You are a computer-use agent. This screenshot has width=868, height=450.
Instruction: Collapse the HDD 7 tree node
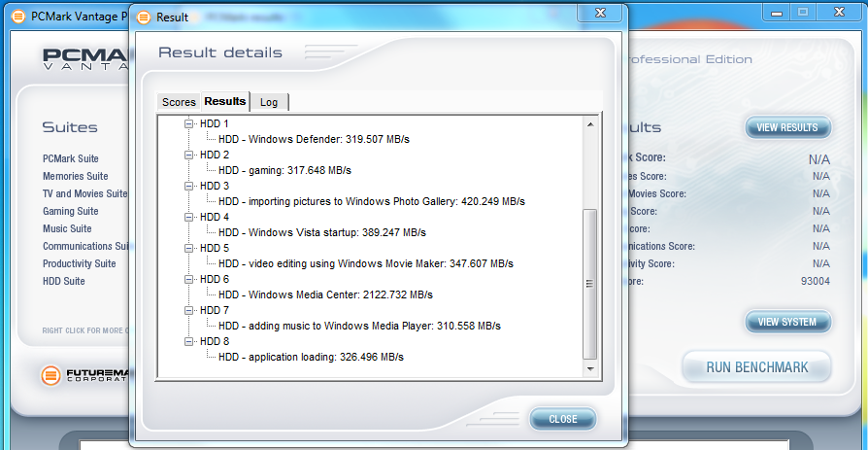(x=189, y=310)
